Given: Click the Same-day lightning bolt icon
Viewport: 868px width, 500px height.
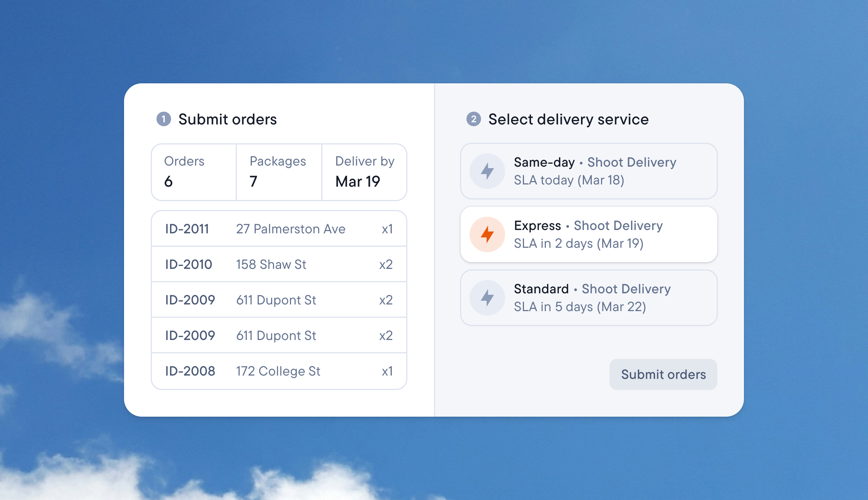Looking at the screenshot, I should point(487,171).
